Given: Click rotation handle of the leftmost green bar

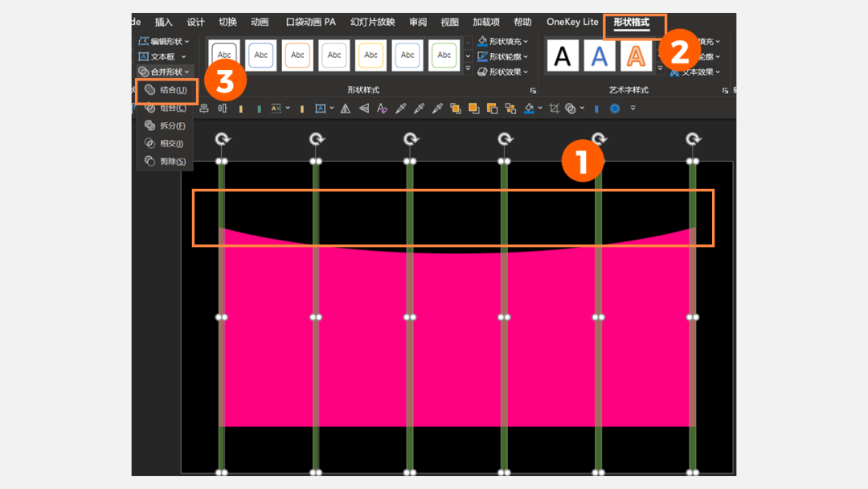Looking at the screenshot, I should point(223,139).
